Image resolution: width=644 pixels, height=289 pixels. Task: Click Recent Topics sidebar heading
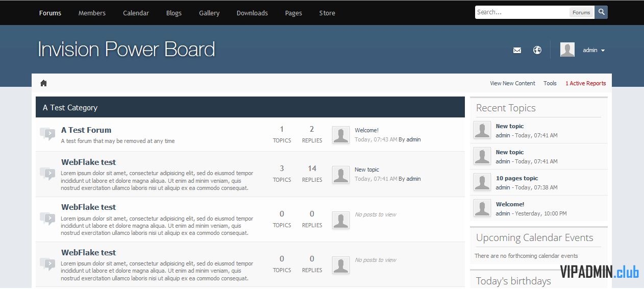(506, 108)
